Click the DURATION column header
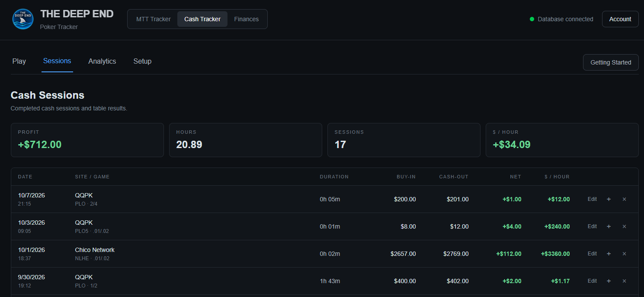The image size is (644, 297). [334, 177]
